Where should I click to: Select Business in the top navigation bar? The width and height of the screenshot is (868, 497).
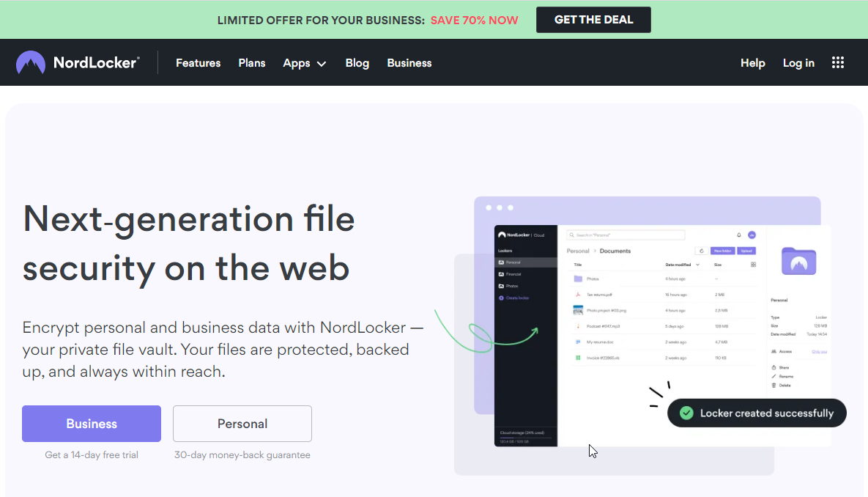coord(409,63)
